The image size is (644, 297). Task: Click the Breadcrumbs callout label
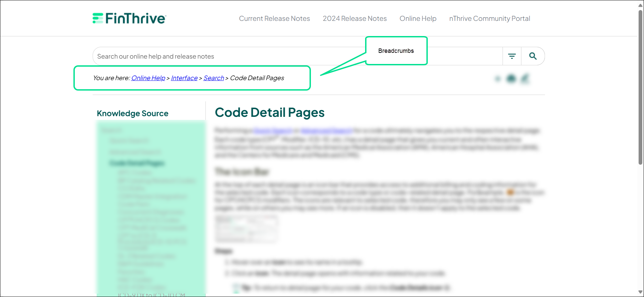click(x=396, y=51)
